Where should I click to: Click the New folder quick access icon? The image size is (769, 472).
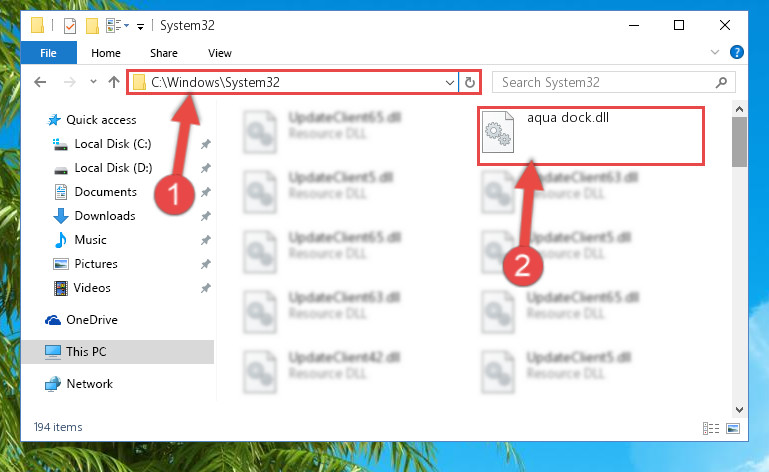[92, 26]
